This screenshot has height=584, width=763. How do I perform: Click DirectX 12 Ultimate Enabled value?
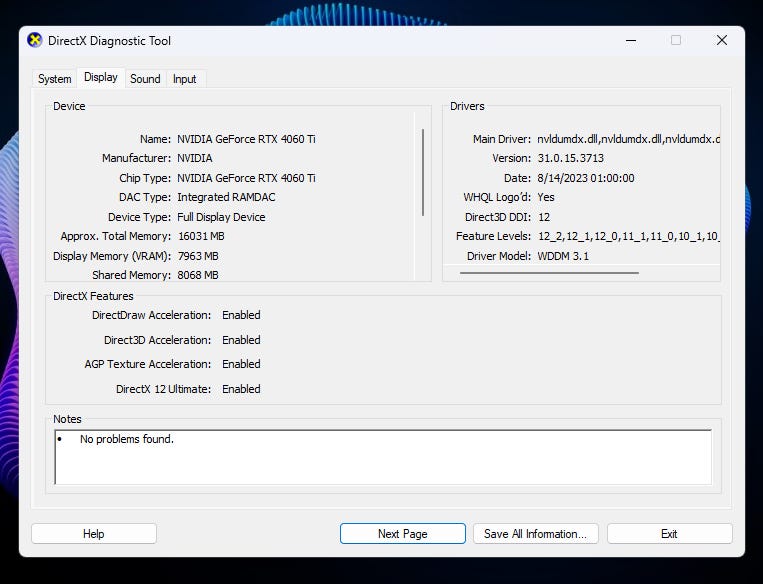(x=241, y=389)
